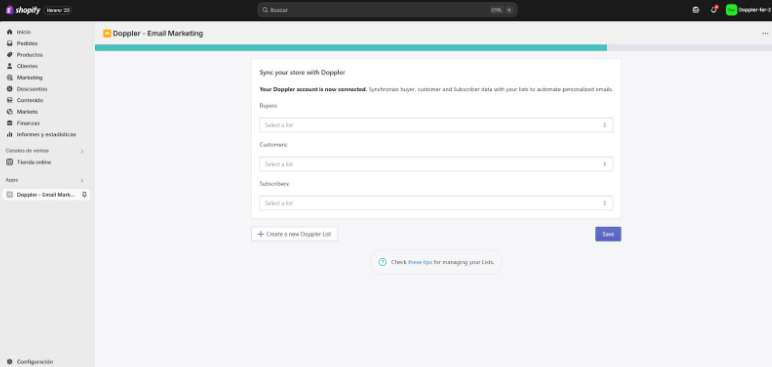
Task: Open the Subscribers list dropdown
Action: (436, 203)
